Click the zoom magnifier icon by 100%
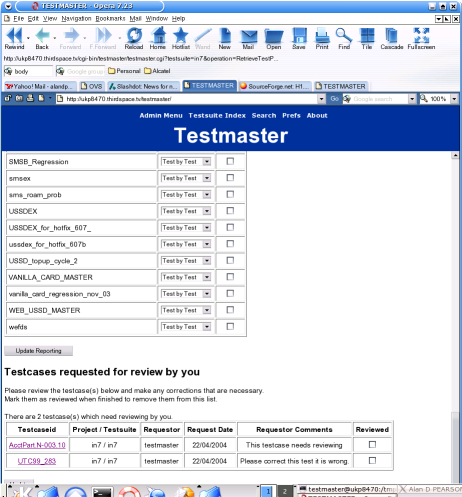This screenshot has width=462, height=497. [x=424, y=99]
